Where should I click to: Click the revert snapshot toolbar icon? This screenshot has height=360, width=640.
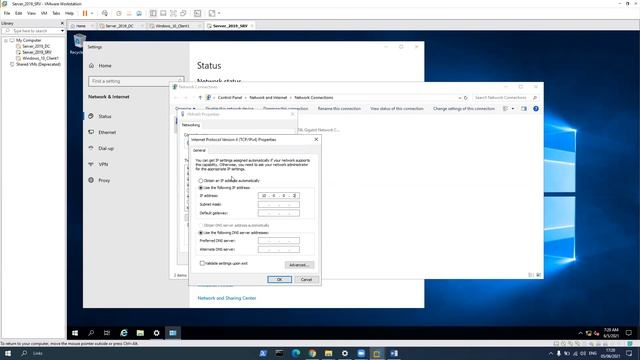(129, 13)
